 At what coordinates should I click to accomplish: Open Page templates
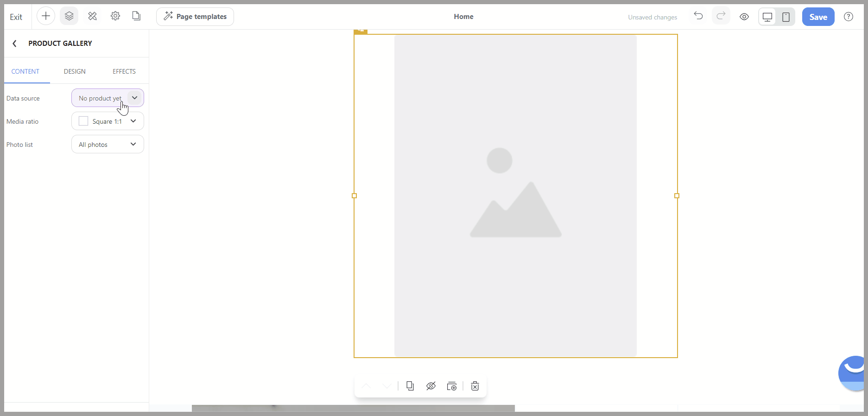[195, 17]
